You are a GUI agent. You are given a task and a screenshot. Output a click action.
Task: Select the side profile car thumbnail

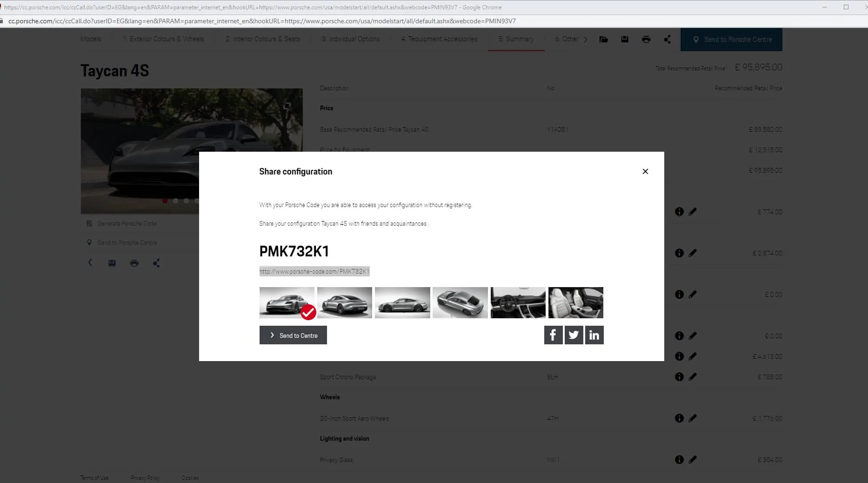[402, 302]
